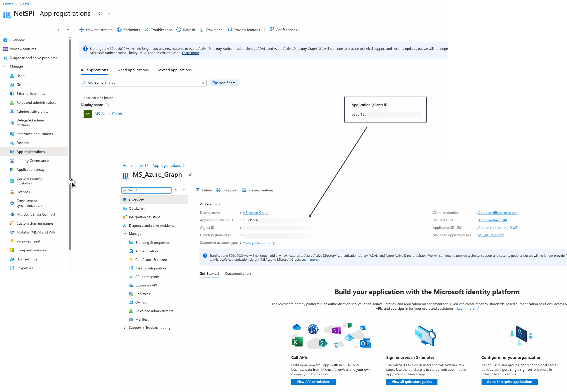The image size is (567, 392).
Task: Switch to All applications tab
Action: click(x=94, y=70)
